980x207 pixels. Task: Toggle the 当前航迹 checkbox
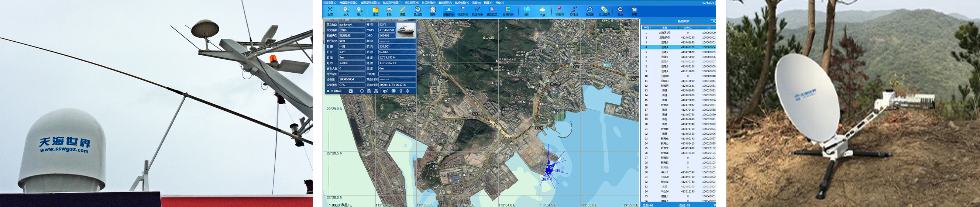tap(328, 91)
